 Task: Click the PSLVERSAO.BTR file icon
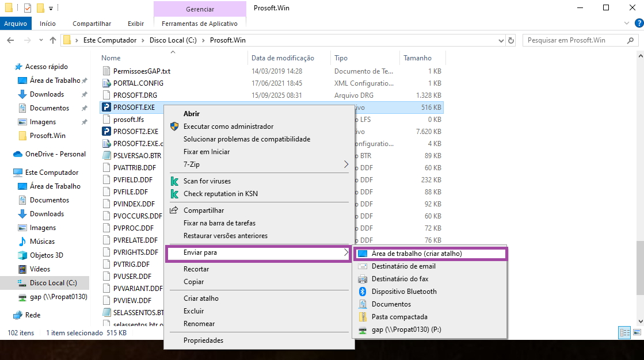[x=106, y=156]
